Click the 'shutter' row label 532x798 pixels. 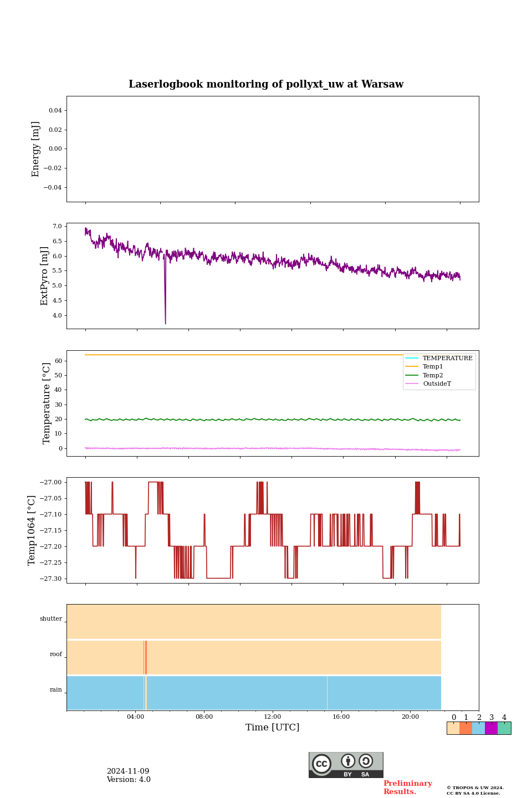51,619
